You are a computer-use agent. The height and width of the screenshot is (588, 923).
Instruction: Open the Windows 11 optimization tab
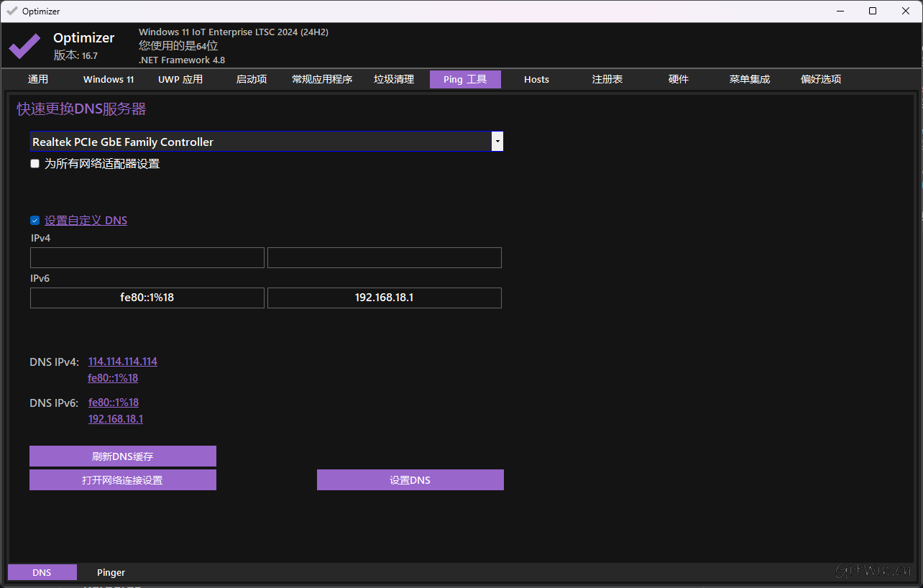coord(108,79)
